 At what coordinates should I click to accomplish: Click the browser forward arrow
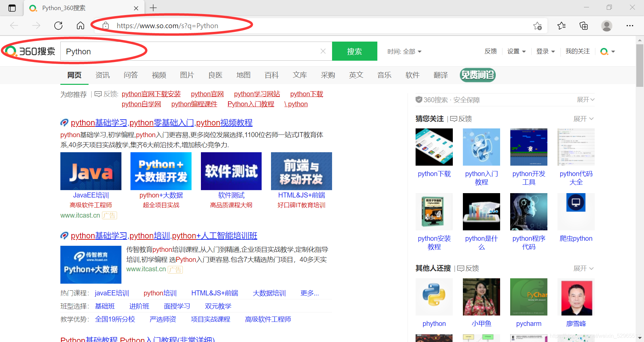point(36,25)
